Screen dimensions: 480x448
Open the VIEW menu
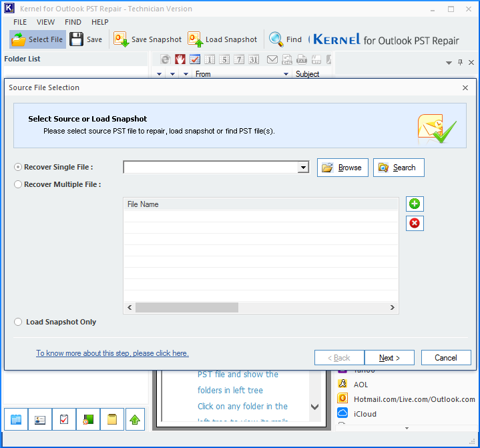pyautogui.click(x=45, y=22)
